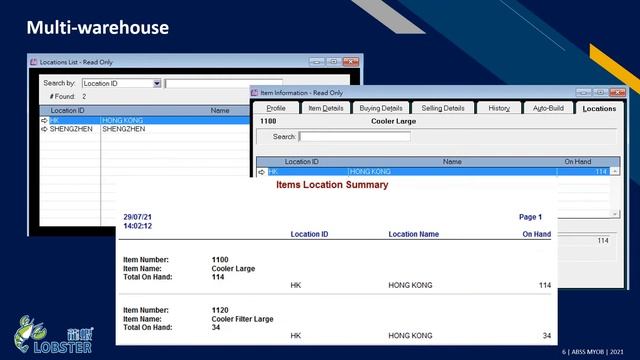Select the Selling Details tab

click(443, 108)
